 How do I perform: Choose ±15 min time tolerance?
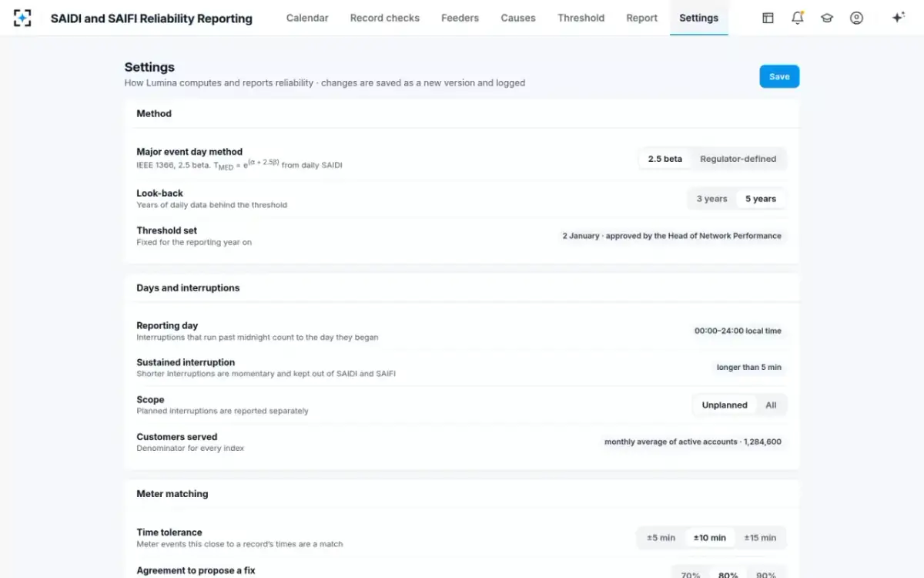[760, 538]
